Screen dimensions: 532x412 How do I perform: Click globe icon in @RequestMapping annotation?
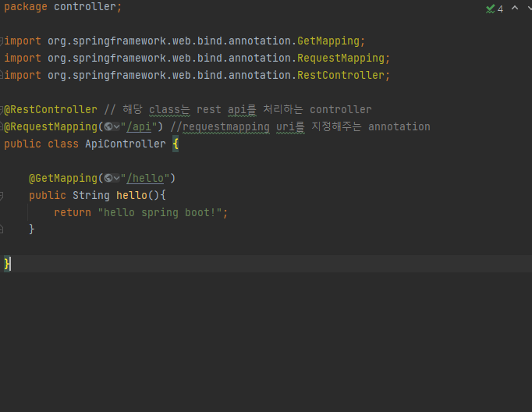pos(108,126)
